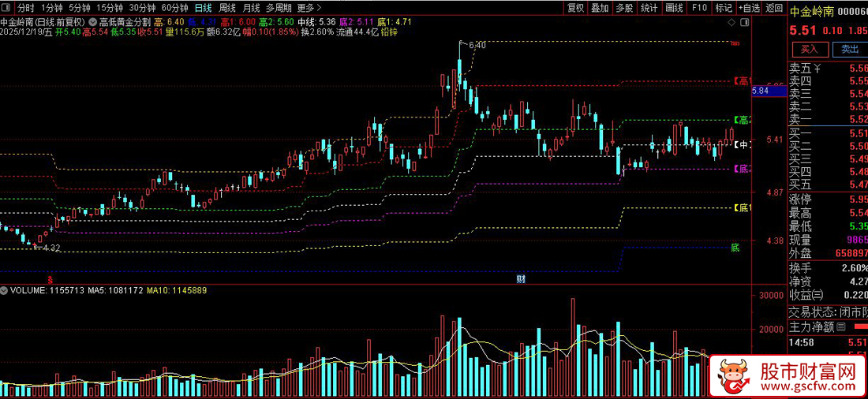The width and height of the screenshot is (868, 399).
Task: Click the 买二 order book row
Action: pyautogui.click(x=828, y=146)
